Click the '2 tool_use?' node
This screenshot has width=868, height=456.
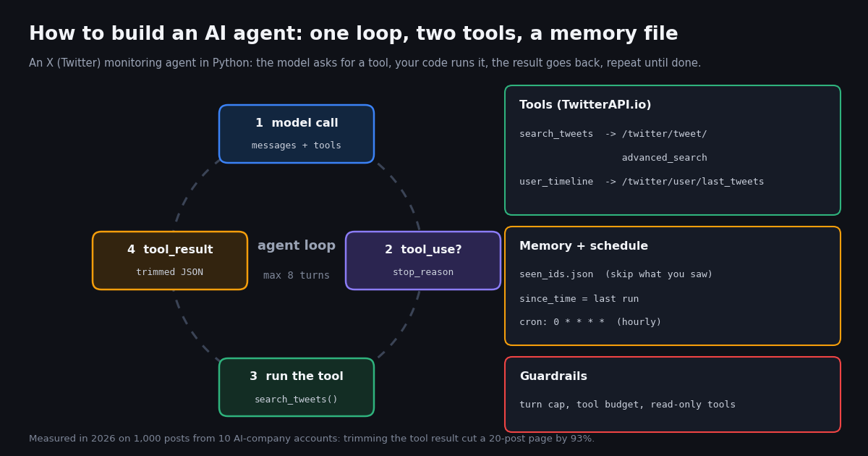tap(423, 261)
